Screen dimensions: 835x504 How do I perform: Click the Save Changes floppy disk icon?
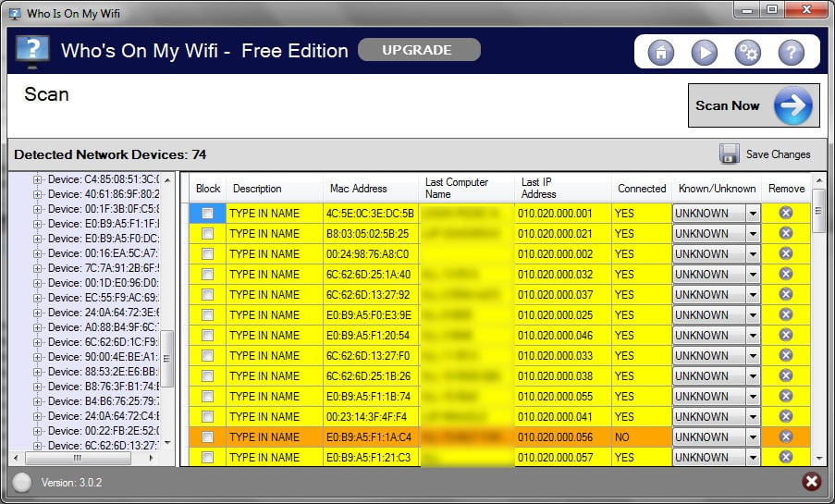click(x=729, y=154)
